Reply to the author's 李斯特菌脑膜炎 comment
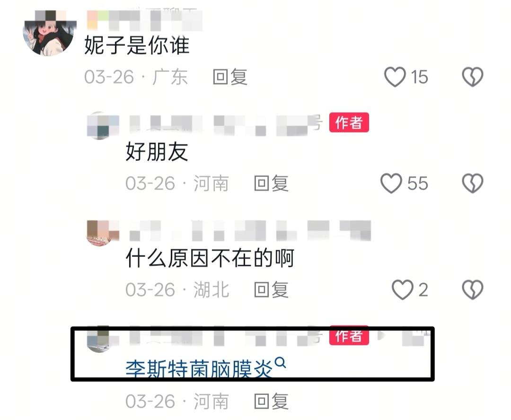Screen dimensions: 511x420 pyautogui.click(x=271, y=401)
